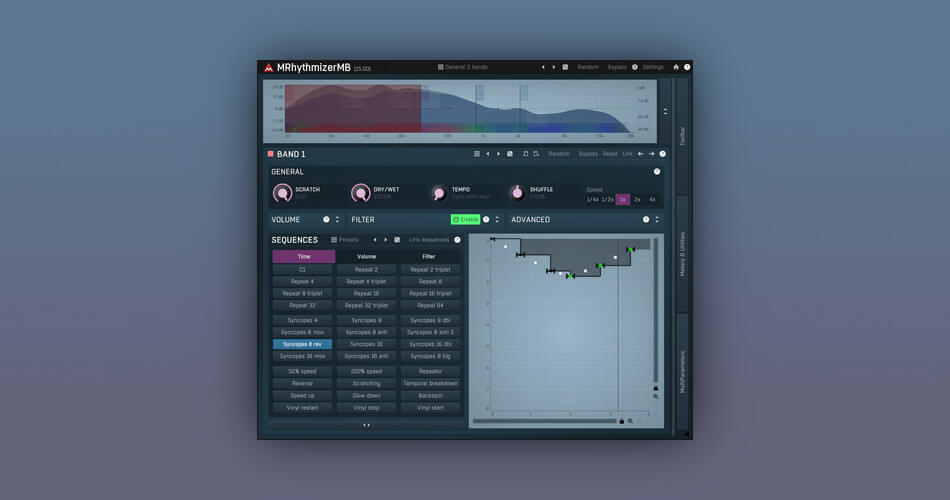Open the MultiParameters side tab
The image size is (950, 500).
(682, 372)
